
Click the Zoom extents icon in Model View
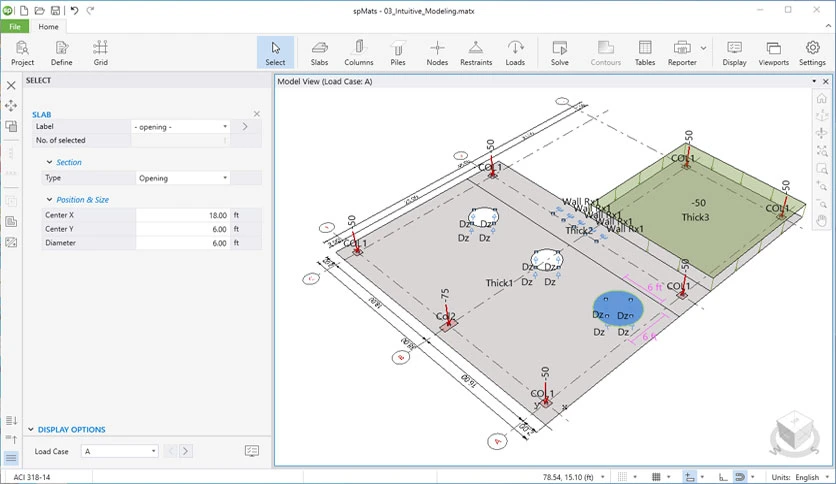[x=822, y=151]
